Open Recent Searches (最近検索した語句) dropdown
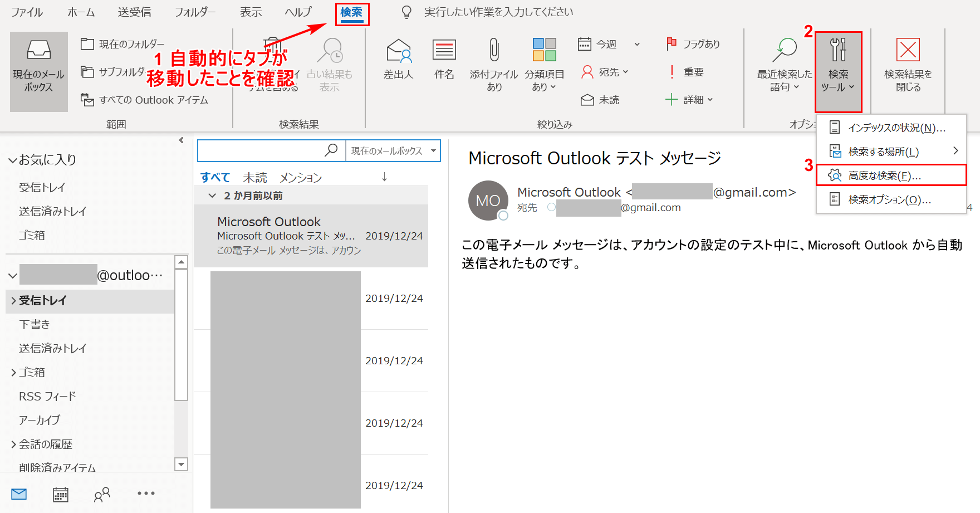980x513 pixels. [x=785, y=65]
